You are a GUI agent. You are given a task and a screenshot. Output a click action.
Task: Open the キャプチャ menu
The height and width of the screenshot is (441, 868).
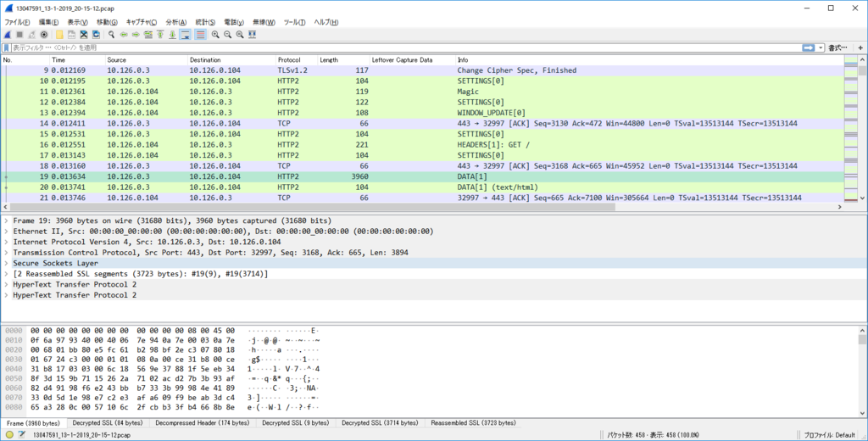click(x=142, y=22)
